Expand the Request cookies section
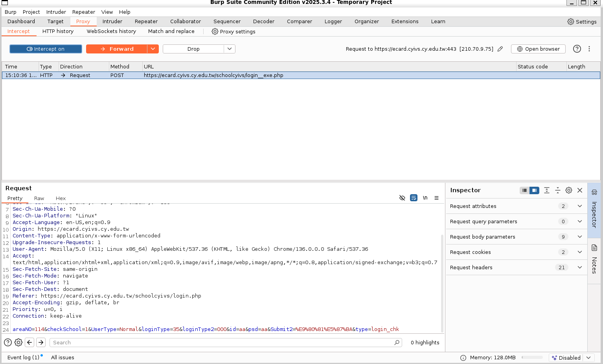603x364 pixels. click(x=517, y=252)
